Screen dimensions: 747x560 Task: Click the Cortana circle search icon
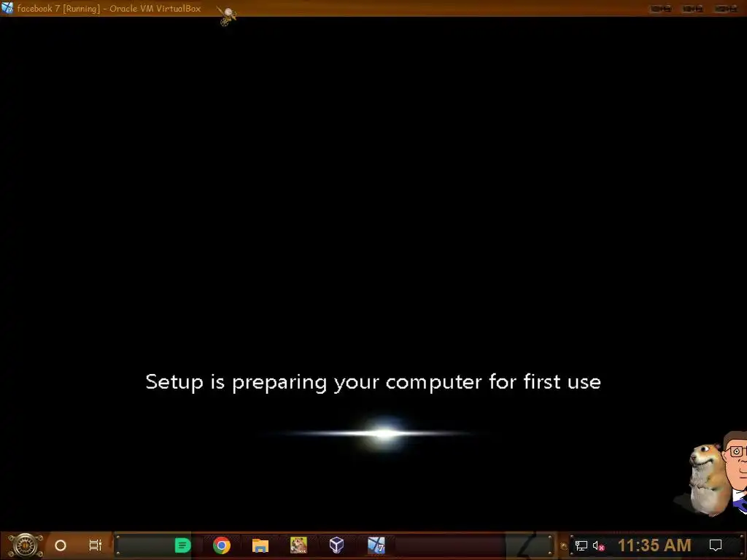[61, 545]
